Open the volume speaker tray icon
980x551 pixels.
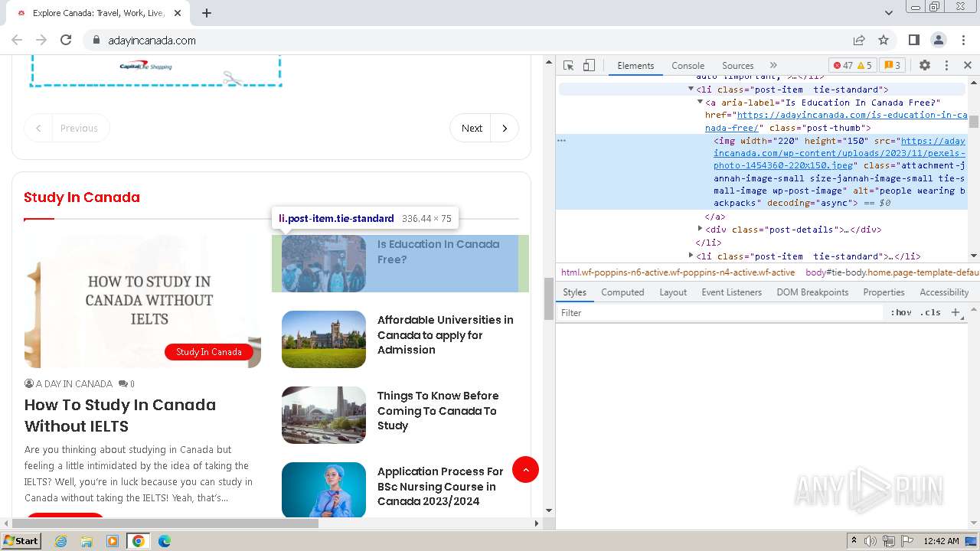[x=871, y=541]
